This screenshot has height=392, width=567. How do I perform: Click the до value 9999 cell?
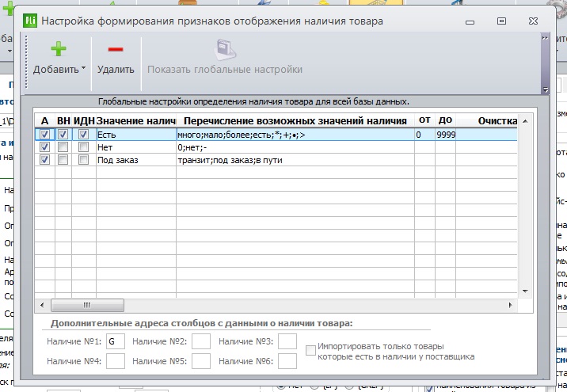point(446,135)
